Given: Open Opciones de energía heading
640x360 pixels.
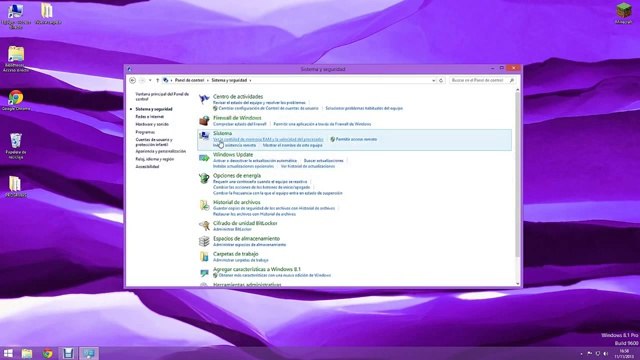Looking at the screenshot, I should 237,176.
